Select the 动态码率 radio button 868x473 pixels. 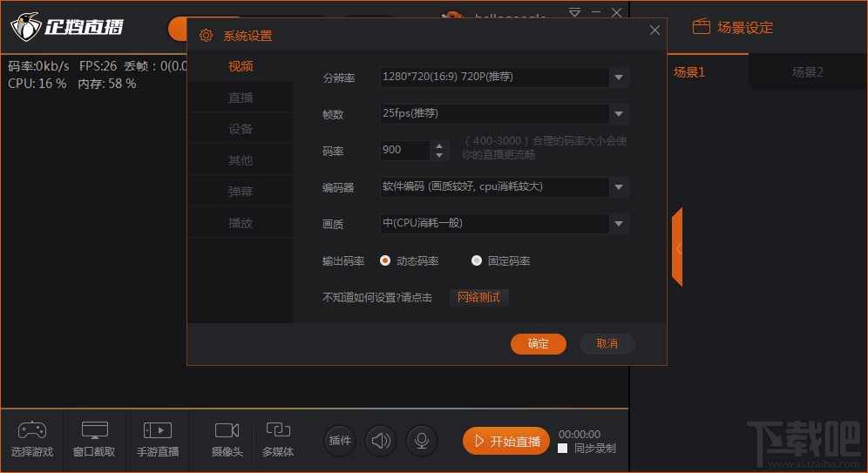[x=385, y=260]
